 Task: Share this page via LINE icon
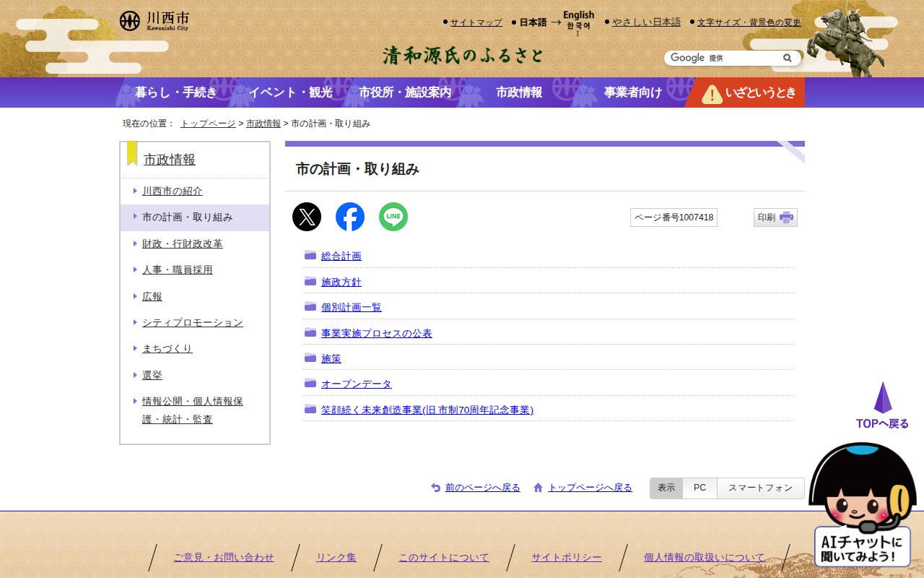click(393, 217)
